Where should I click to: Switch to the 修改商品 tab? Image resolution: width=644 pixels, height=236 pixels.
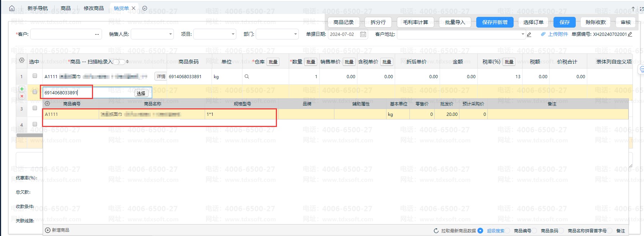pos(93,8)
